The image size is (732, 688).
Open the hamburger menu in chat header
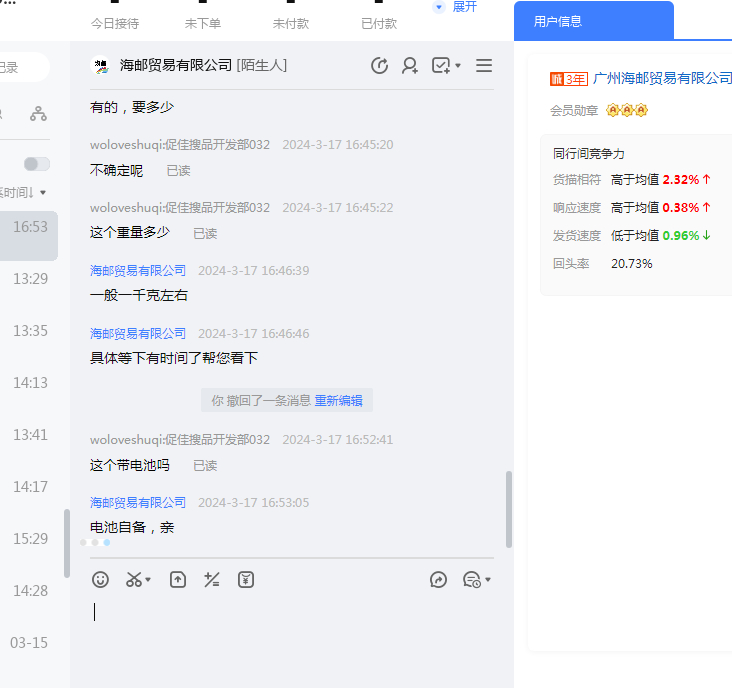tap(484, 66)
